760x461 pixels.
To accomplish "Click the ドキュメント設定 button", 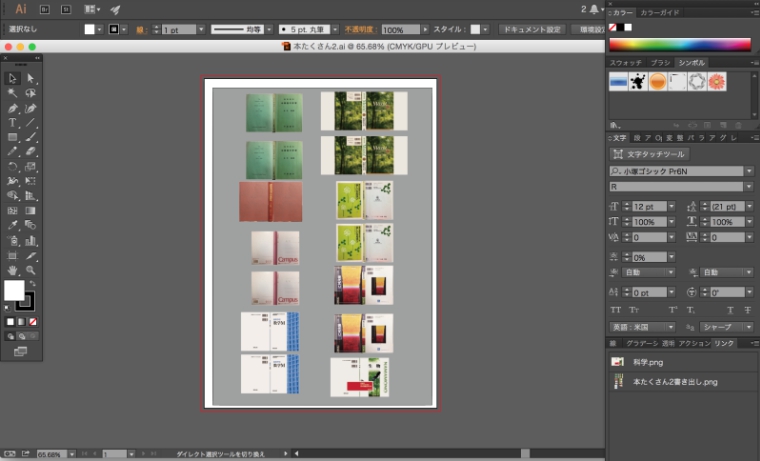I will click(x=530, y=30).
